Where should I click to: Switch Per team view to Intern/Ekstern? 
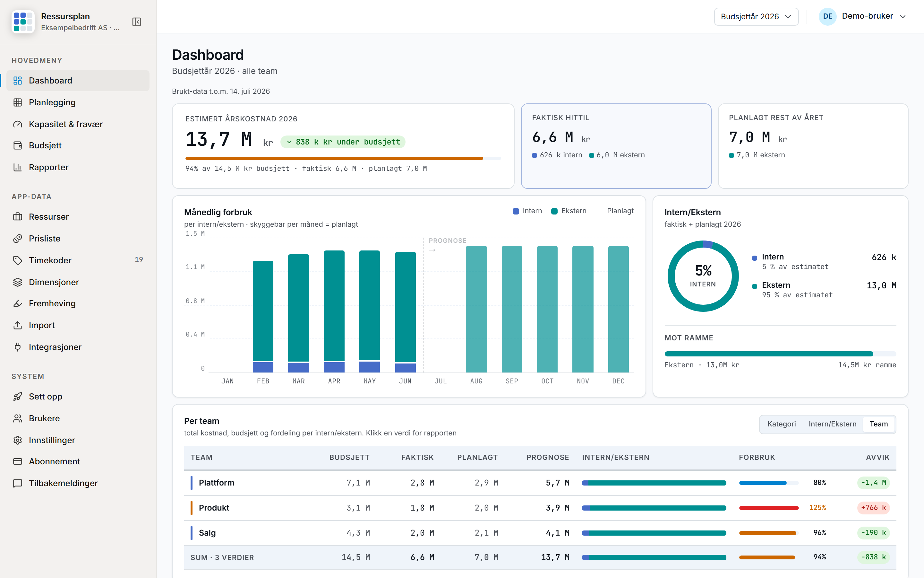click(832, 424)
